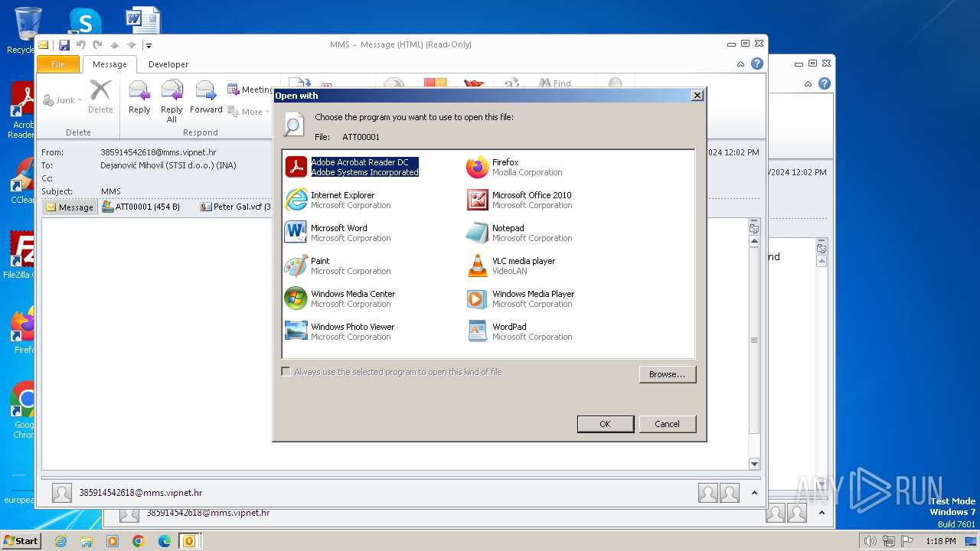Launch Chrome from the taskbar
The height and width of the screenshot is (551, 980).
[x=138, y=541]
